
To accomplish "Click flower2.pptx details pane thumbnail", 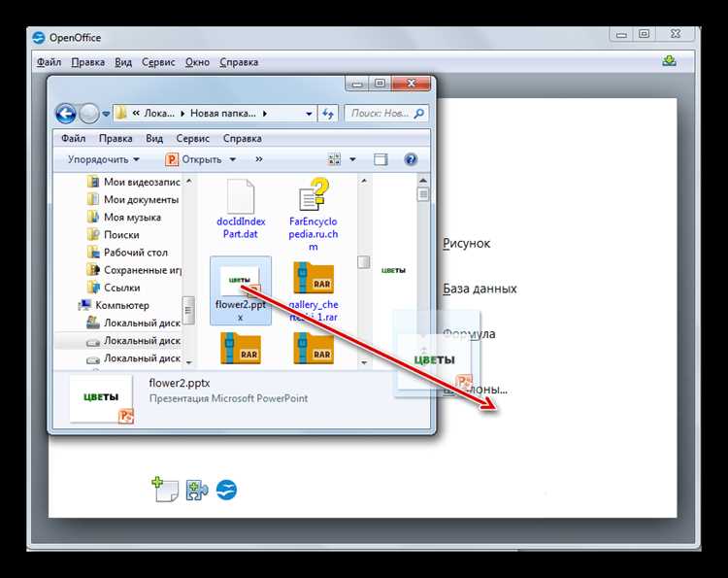I will point(101,398).
